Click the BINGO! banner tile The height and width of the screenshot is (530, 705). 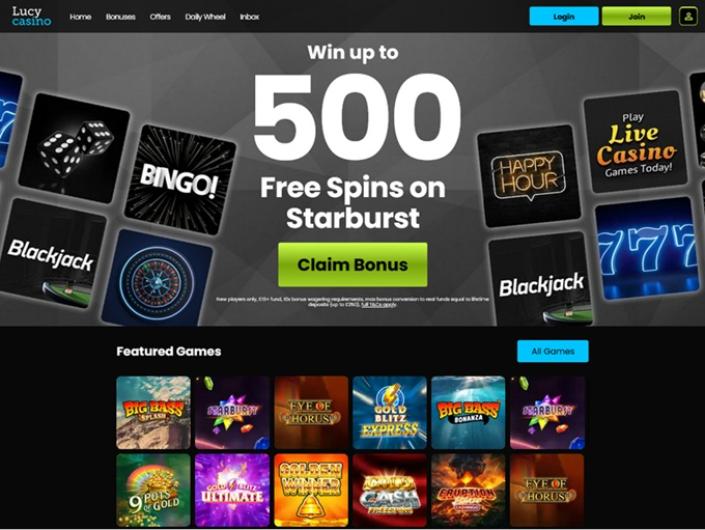[x=180, y=180]
